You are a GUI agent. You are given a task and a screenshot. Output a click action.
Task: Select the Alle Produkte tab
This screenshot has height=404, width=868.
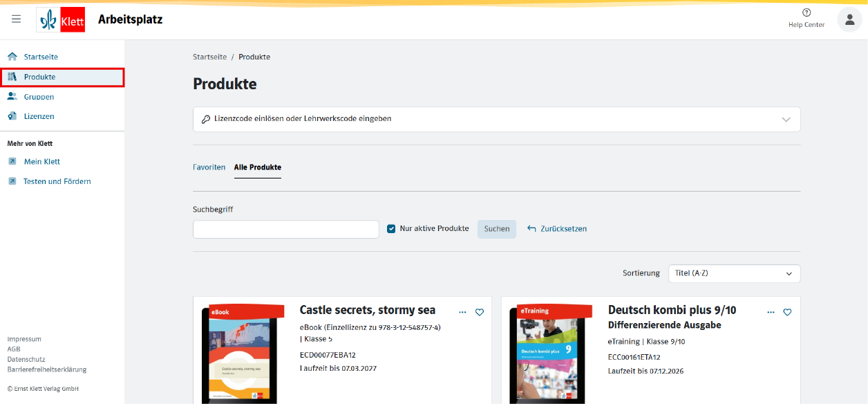click(257, 167)
